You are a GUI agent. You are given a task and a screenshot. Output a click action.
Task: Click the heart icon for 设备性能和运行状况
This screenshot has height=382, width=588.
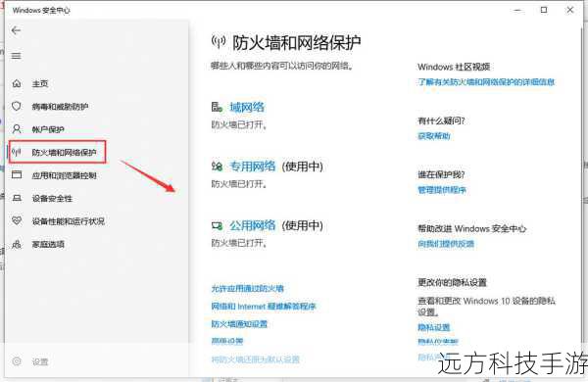17,220
